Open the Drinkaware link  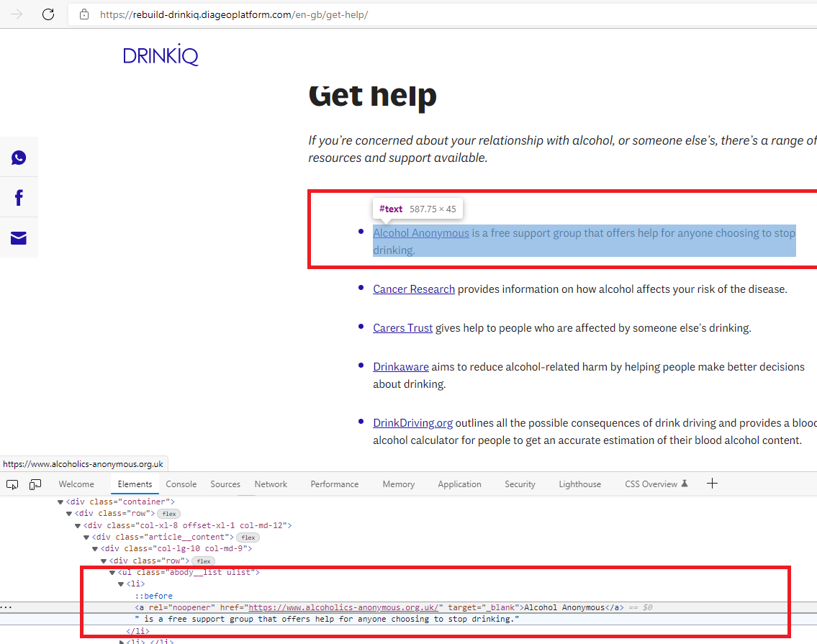tap(401, 367)
